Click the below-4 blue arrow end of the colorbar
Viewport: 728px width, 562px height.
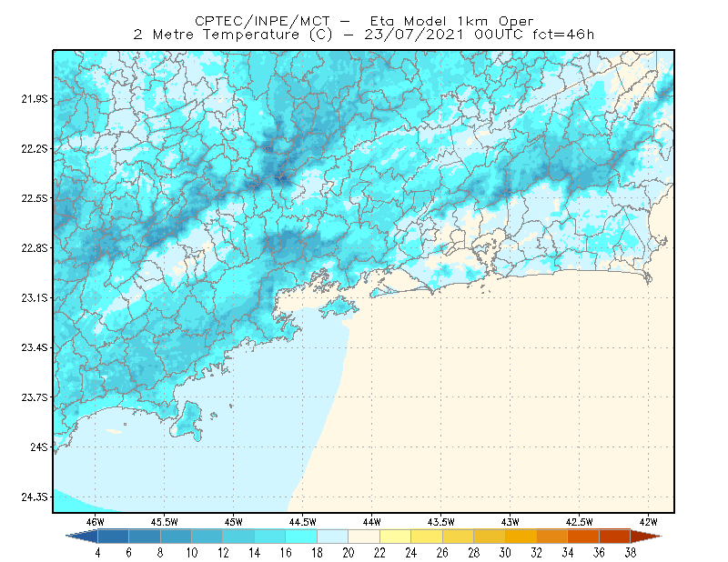coord(84,537)
